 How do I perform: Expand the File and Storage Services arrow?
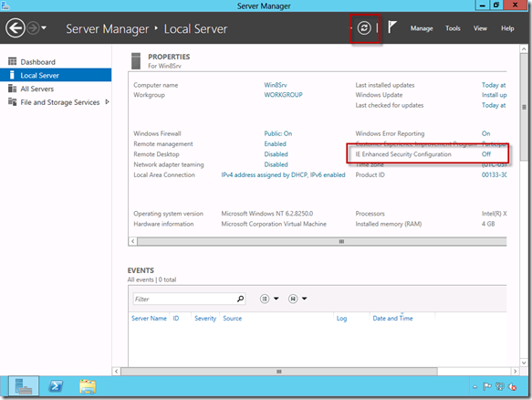pyautogui.click(x=107, y=102)
